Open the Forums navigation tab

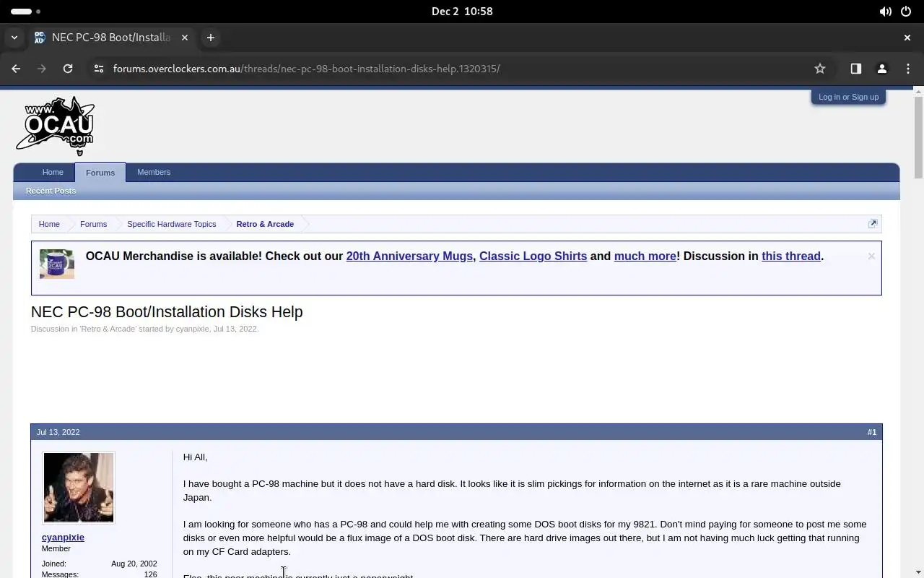click(x=100, y=173)
